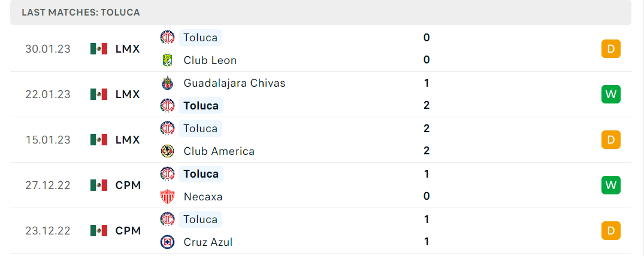The image size is (644, 256).
Task: Click the draw badge for Cruz Azul match
Action: (610, 230)
